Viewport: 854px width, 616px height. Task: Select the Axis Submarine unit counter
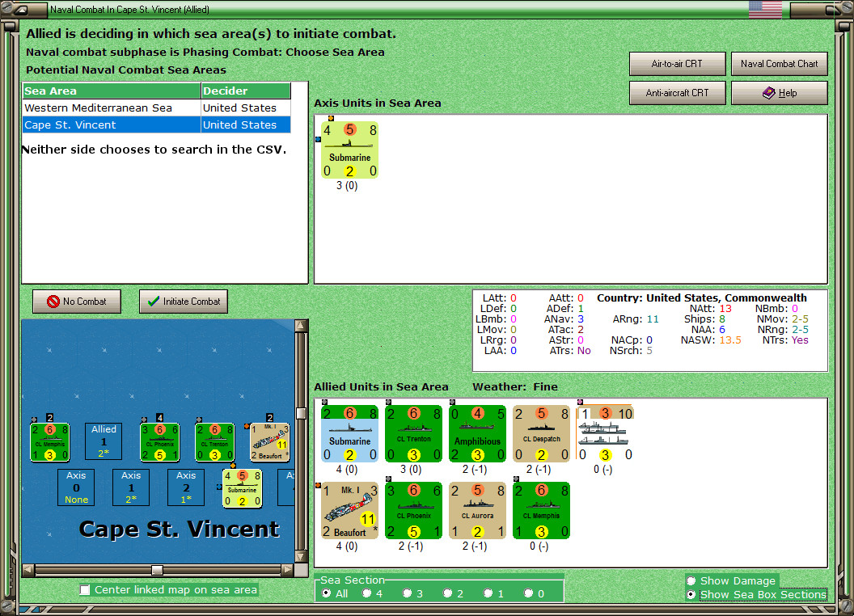[349, 150]
